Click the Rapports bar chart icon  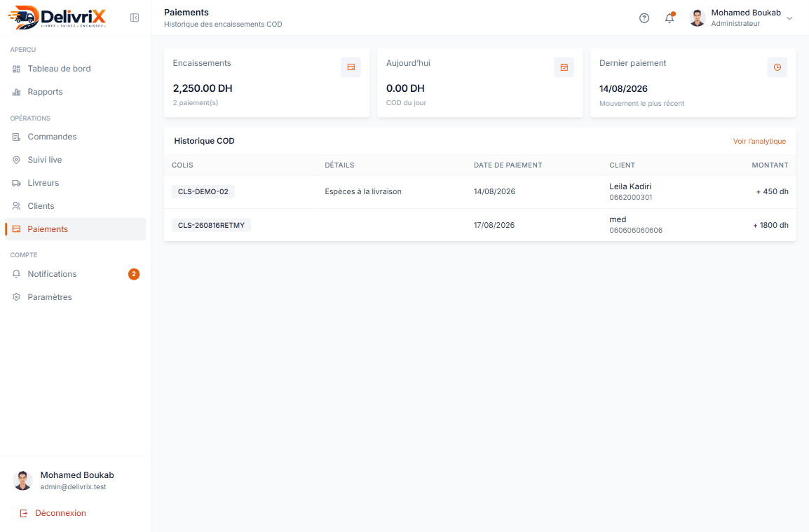coord(17,92)
